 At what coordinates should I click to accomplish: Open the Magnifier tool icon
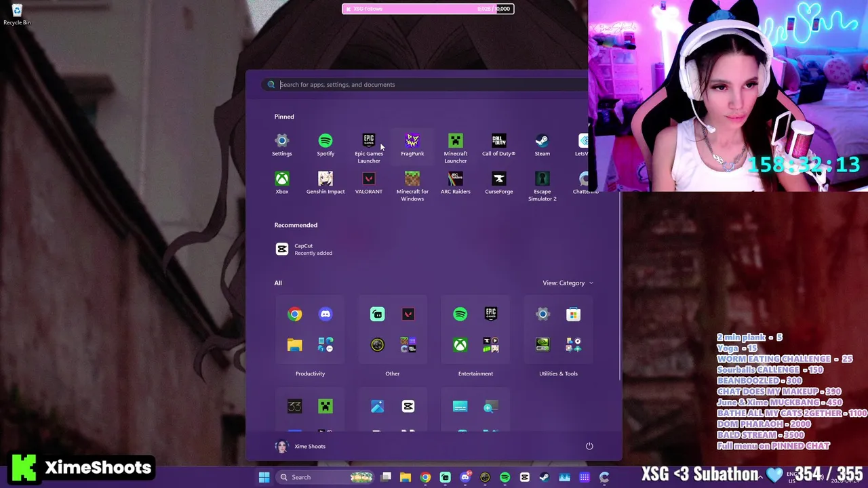click(491, 407)
